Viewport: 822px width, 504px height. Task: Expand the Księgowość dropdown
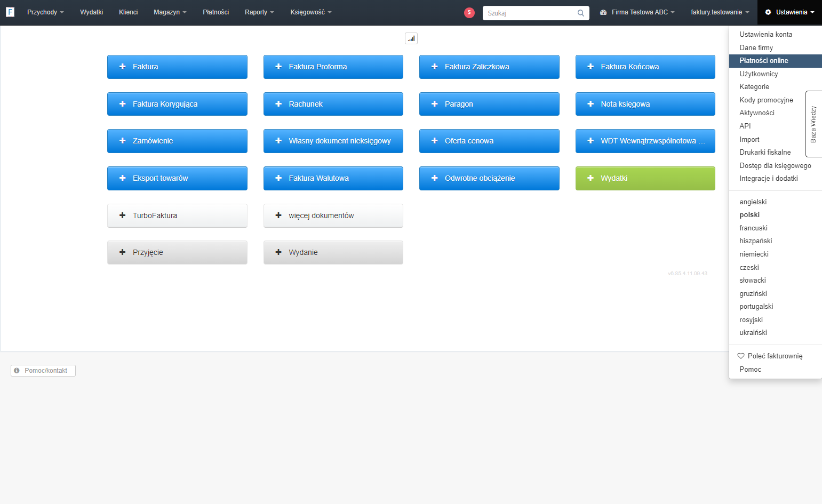[x=311, y=12]
